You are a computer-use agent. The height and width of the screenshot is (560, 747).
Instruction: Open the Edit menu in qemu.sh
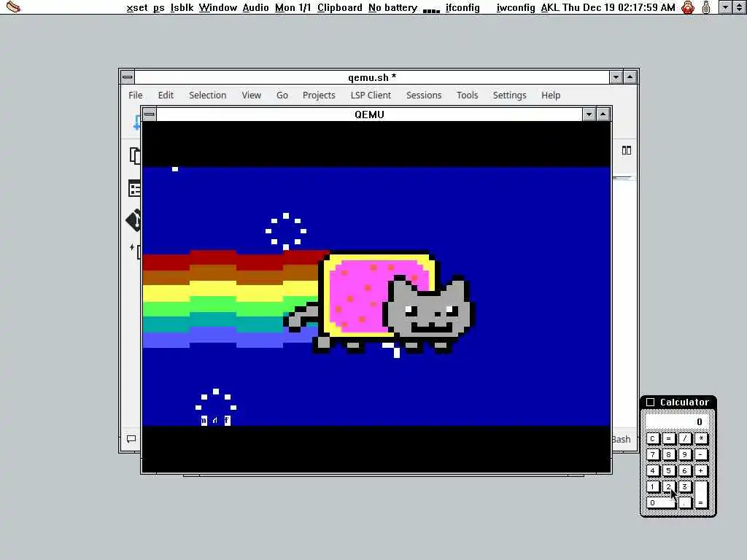click(x=166, y=96)
